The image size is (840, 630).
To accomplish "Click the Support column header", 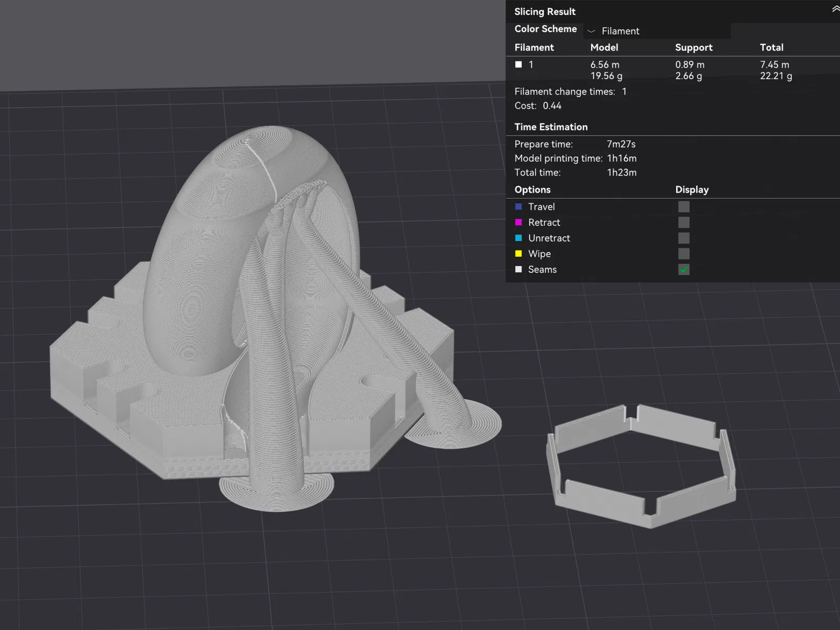I will (694, 47).
